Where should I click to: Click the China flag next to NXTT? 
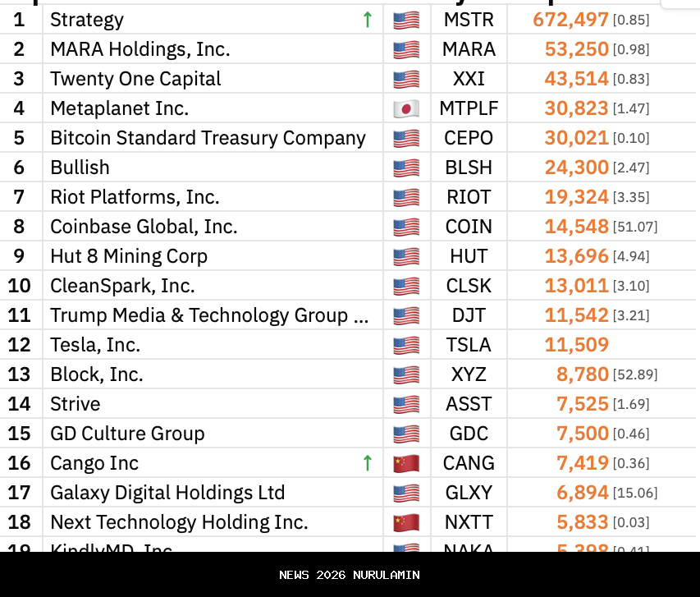406,522
